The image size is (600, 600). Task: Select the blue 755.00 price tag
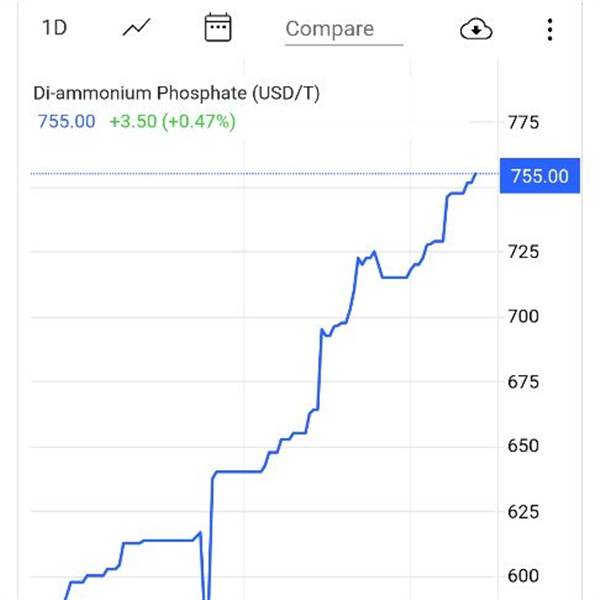540,176
